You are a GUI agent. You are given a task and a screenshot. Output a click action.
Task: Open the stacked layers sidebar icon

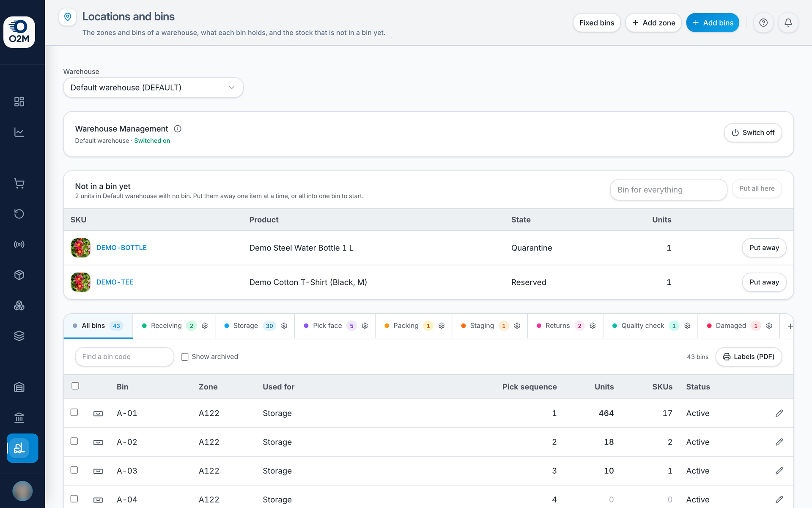[x=19, y=336]
